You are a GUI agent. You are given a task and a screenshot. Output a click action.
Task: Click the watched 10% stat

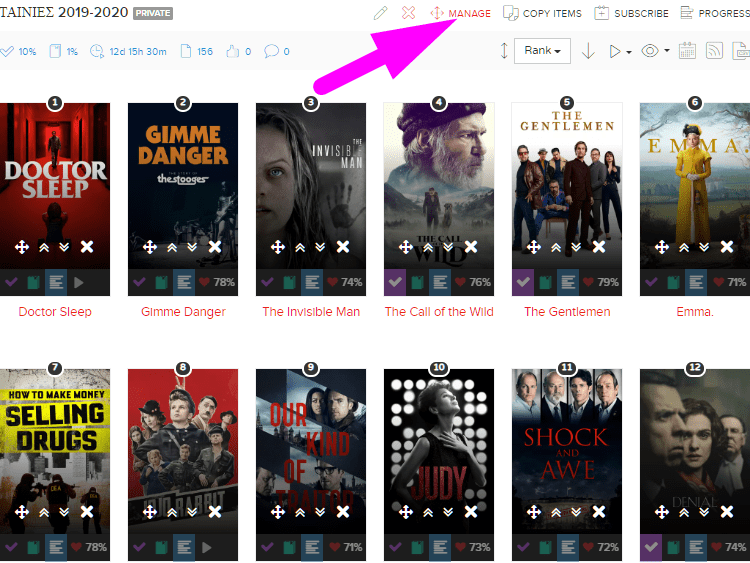(19, 52)
